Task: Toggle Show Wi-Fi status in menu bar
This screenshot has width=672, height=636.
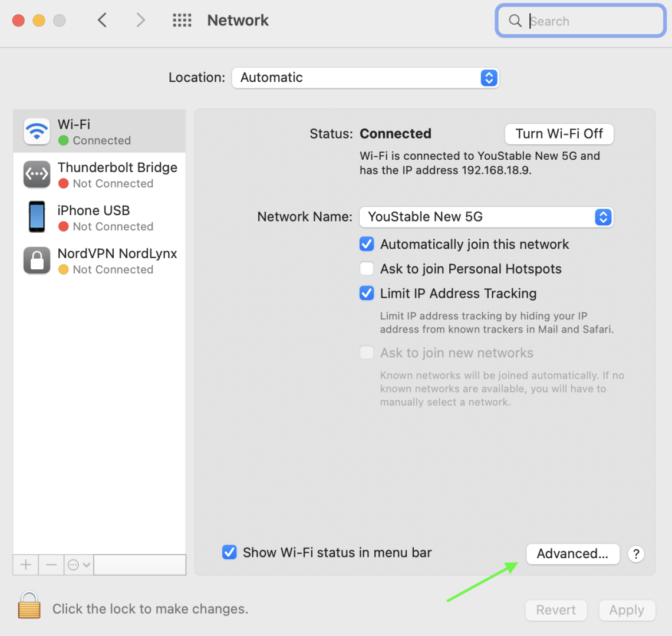Action: click(x=229, y=552)
